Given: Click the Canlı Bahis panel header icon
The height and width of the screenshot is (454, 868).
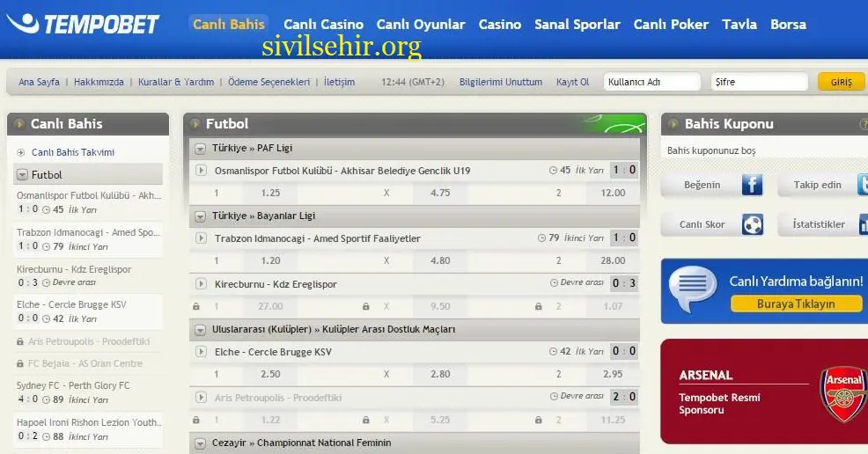Looking at the screenshot, I should pyautogui.click(x=19, y=124).
